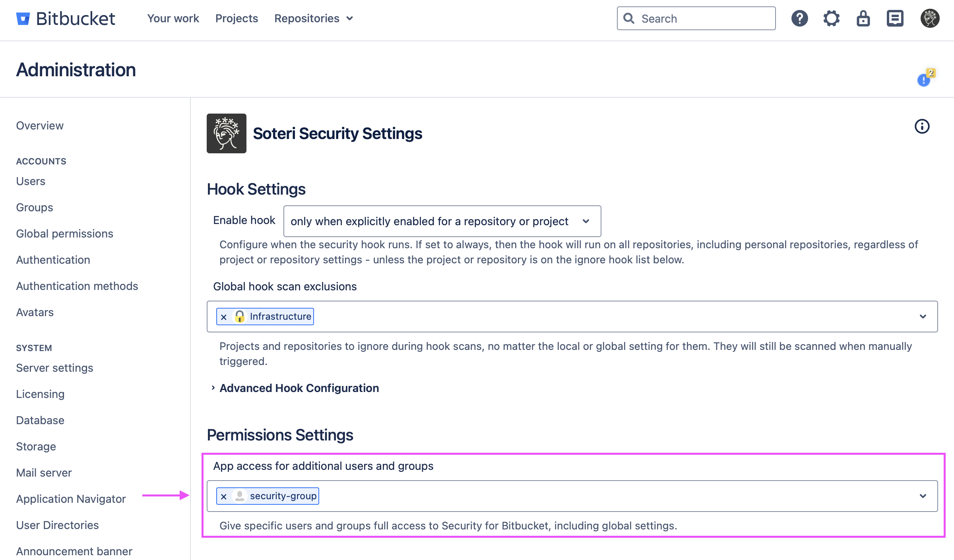
Task: Remove the Infrastructure exclusion tag
Action: click(224, 317)
